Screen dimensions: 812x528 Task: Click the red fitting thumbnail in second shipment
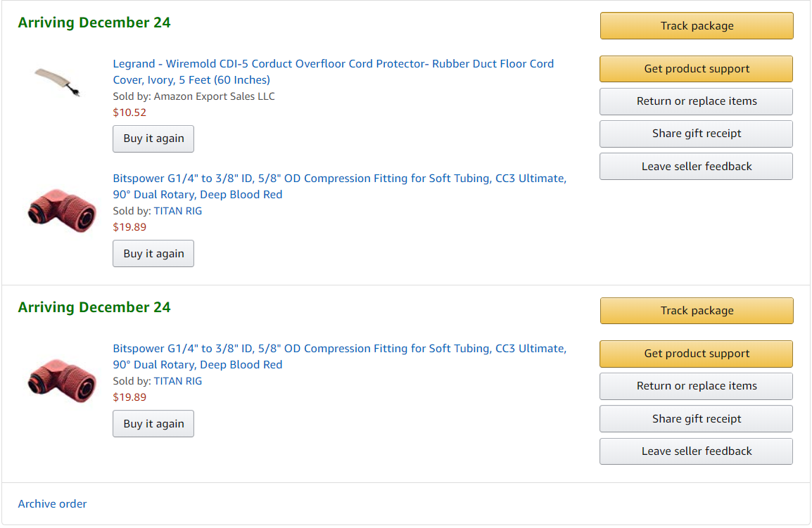62,379
